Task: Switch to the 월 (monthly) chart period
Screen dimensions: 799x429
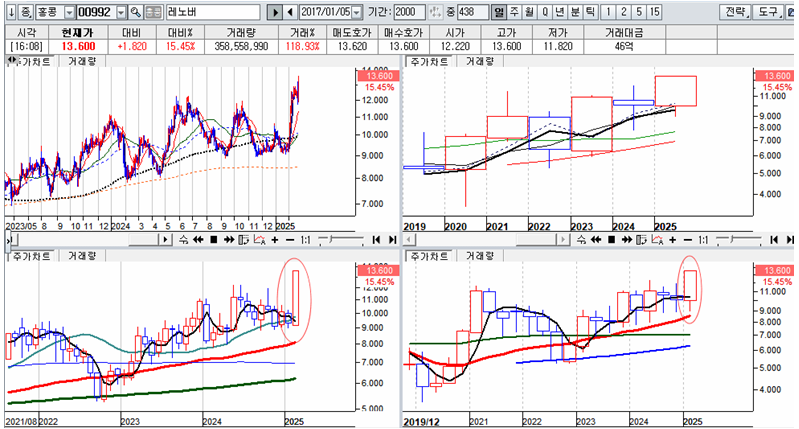Action: click(x=530, y=12)
